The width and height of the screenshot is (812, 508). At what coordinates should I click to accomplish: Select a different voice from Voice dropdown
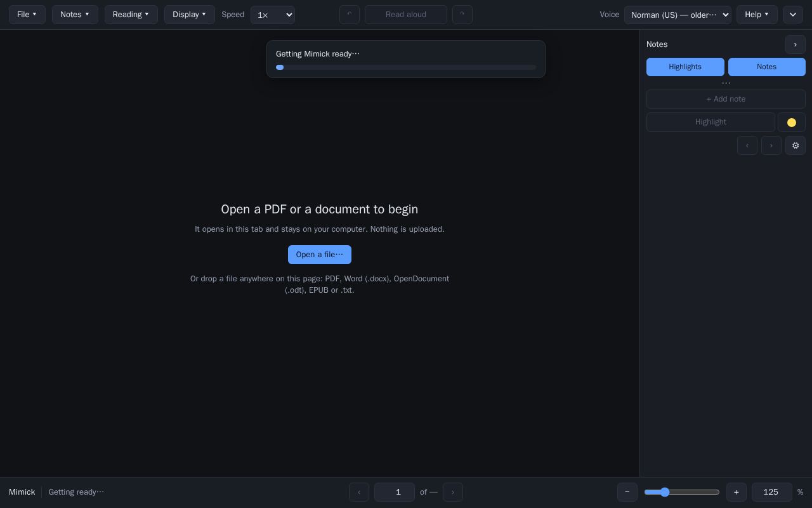coord(678,15)
